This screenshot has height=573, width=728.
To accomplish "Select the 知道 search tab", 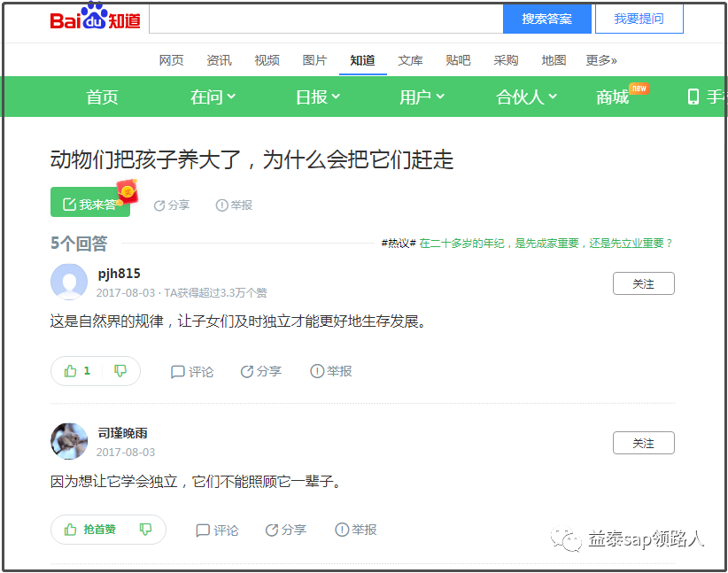I will click(362, 60).
